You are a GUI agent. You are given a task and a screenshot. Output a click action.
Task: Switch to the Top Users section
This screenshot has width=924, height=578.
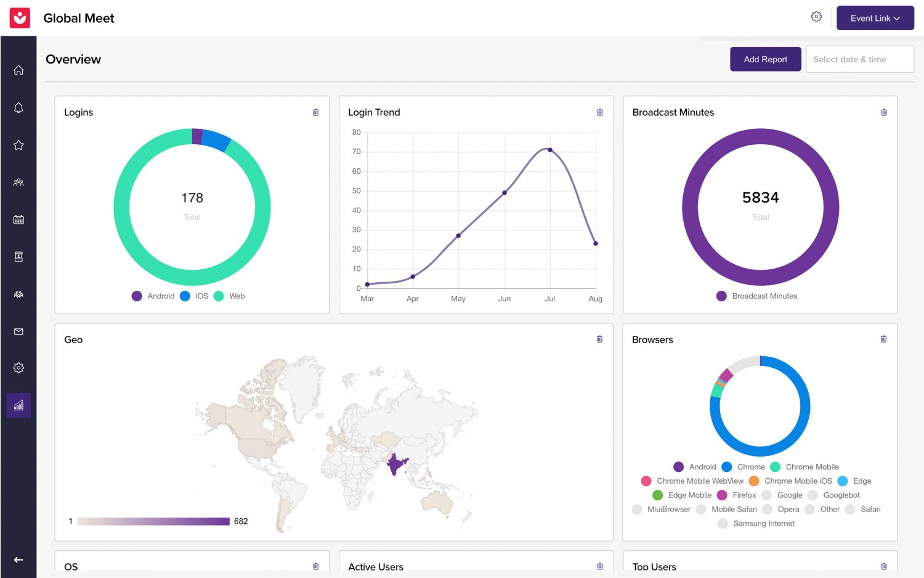pos(654,566)
